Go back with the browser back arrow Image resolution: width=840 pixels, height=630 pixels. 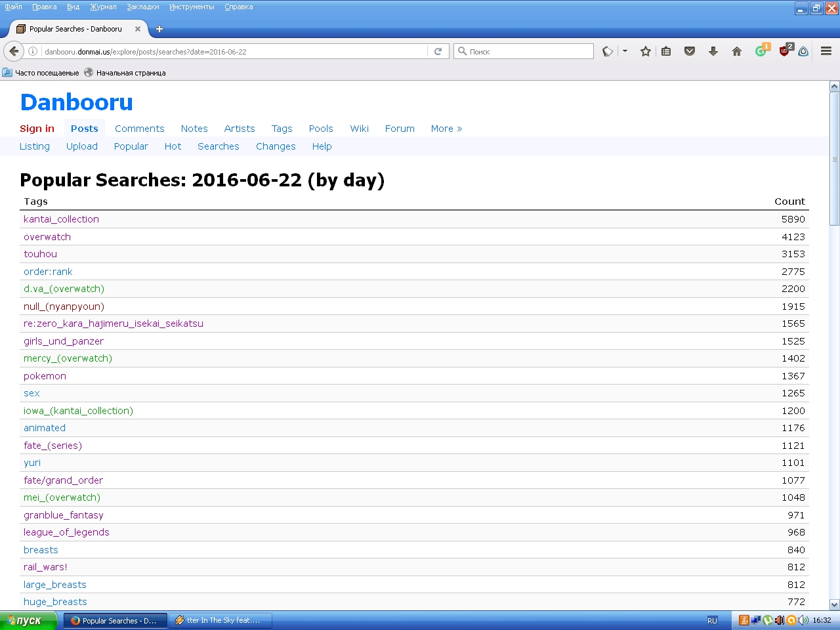[13, 51]
